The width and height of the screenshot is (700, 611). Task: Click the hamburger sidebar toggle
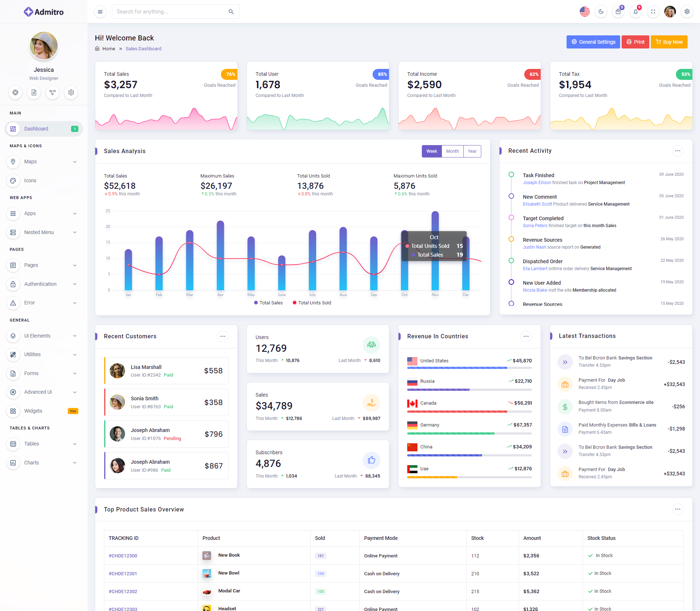100,12
